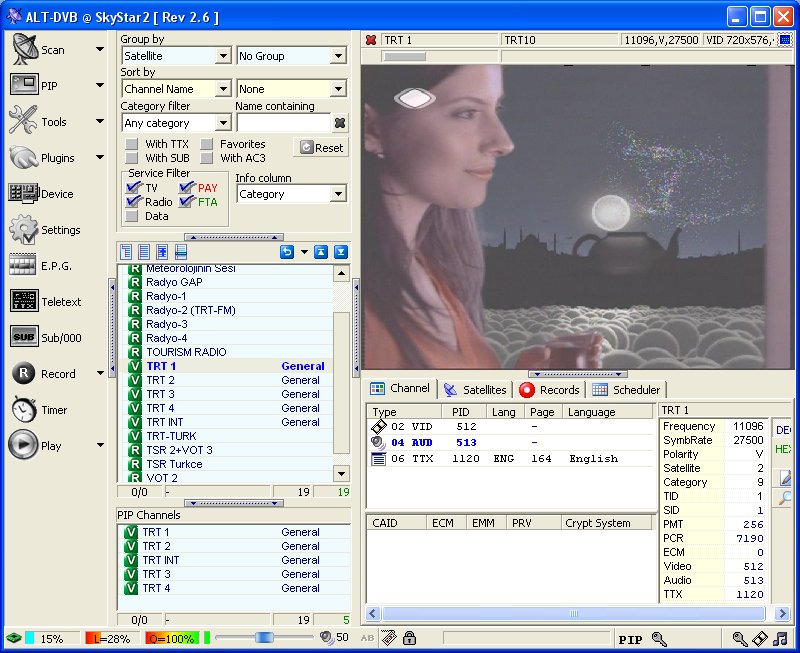Enable the With AC3 checkbox

[207, 158]
